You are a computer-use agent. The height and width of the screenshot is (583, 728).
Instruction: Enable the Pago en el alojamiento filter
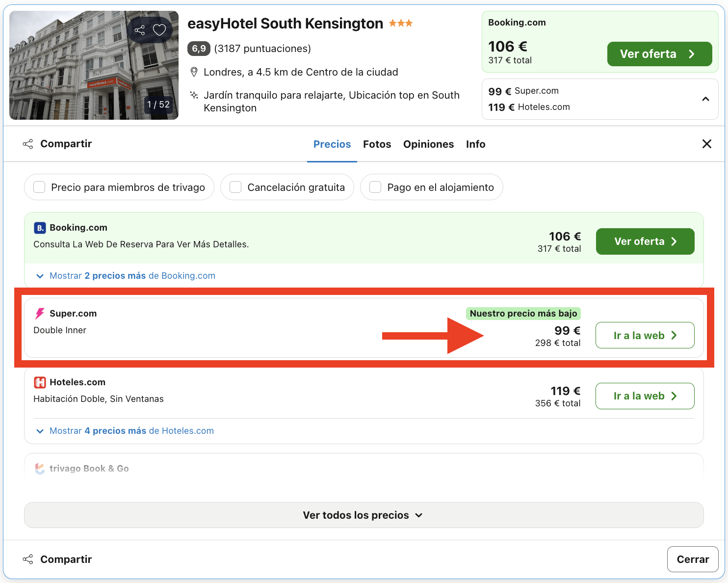click(x=375, y=187)
